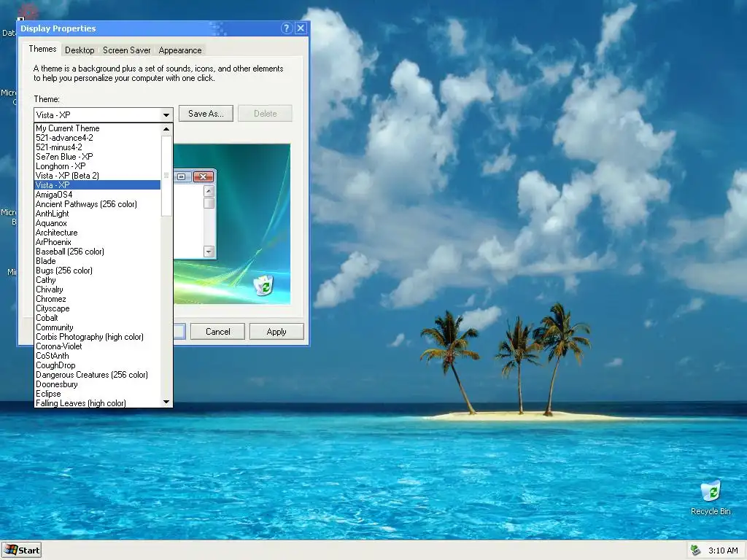Select highlighted Vista - XP list entry

[98, 184]
